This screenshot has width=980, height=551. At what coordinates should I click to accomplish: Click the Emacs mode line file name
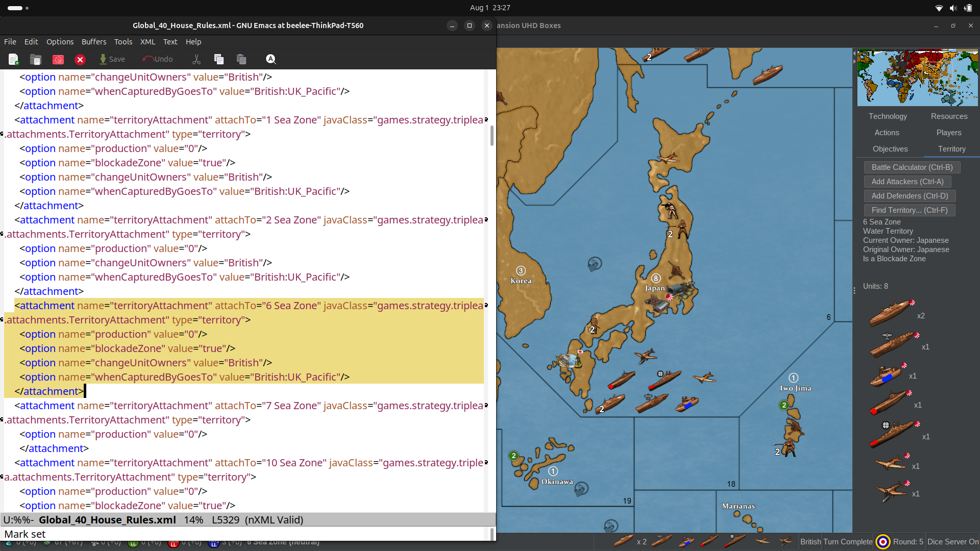(x=107, y=520)
